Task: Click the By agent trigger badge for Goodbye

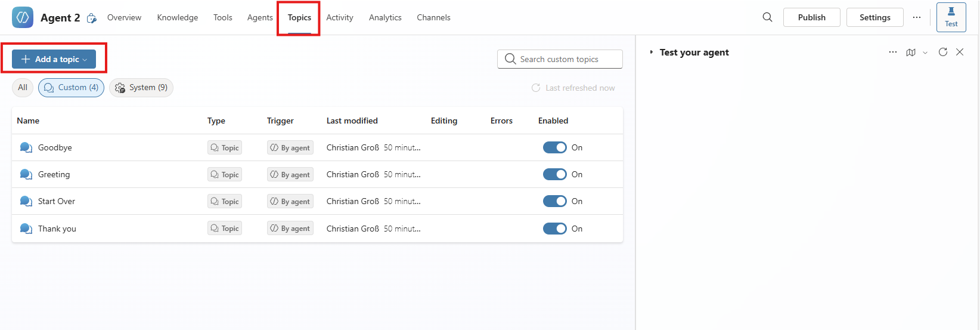Action: click(x=290, y=147)
